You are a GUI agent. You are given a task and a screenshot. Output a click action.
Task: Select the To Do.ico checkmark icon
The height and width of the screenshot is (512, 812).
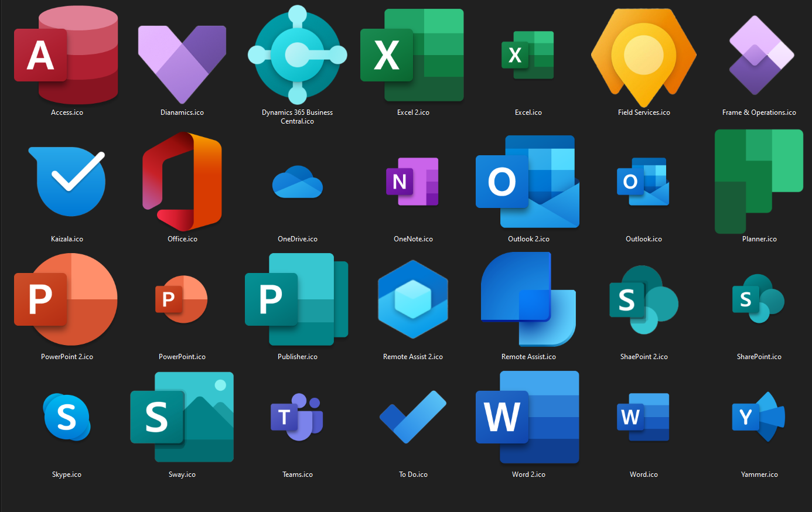coord(413,417)
